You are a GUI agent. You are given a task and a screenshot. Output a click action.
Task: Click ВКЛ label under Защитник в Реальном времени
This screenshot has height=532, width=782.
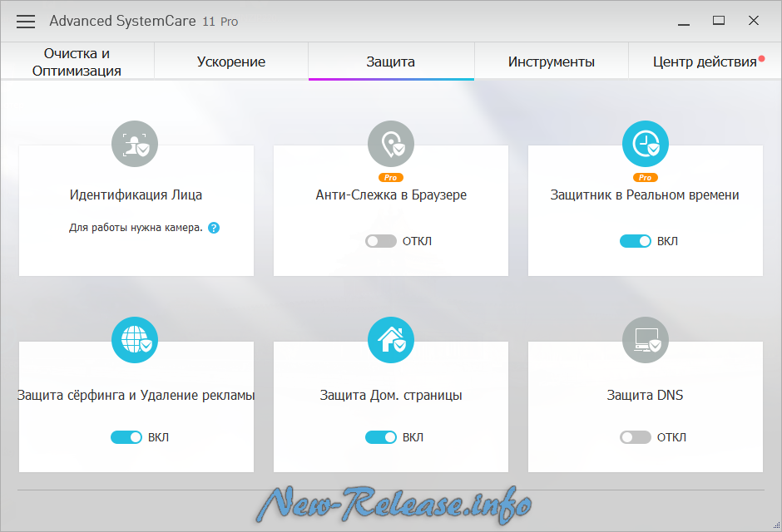[x=667, y=241]
